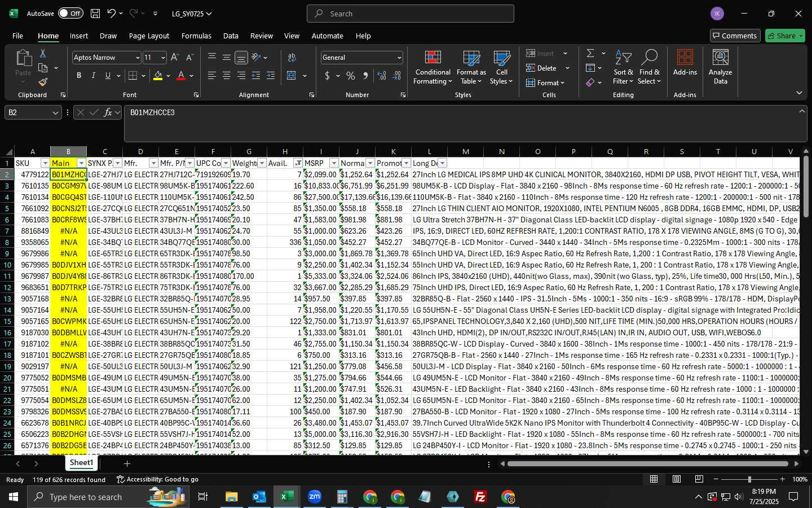This screenshot has width=812, height=508.
Task: Switch to the View tab
Action: tap(292, 36)
